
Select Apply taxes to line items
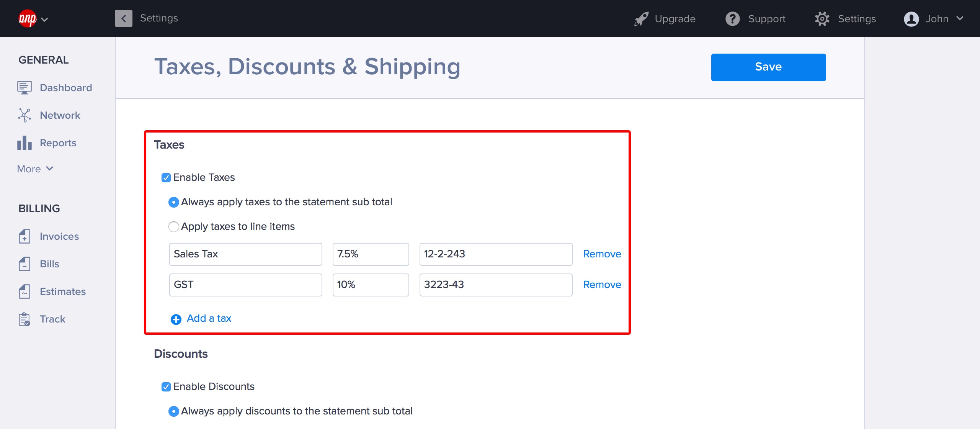pyautogui.click(x=174, y=227)
